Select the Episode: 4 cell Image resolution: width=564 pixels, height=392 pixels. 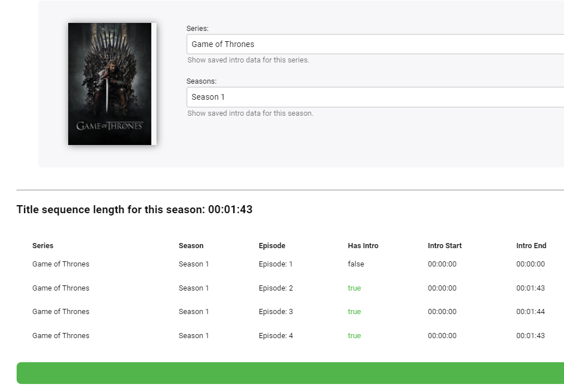276,335
